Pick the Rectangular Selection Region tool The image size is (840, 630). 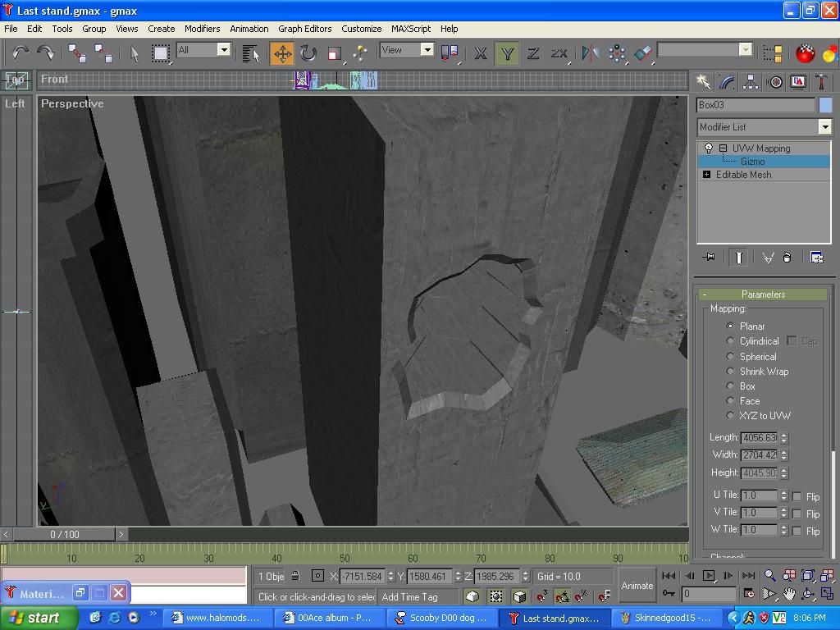160,53
